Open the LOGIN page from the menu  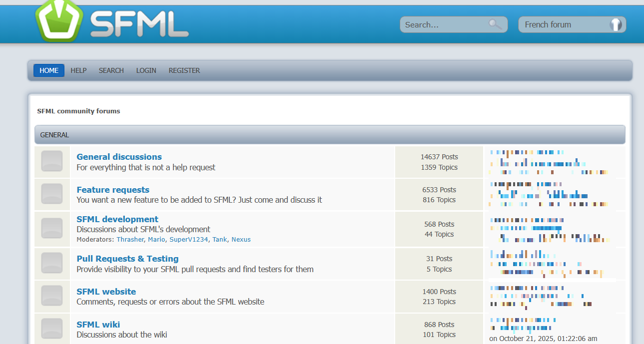click(x=146, y=70)
